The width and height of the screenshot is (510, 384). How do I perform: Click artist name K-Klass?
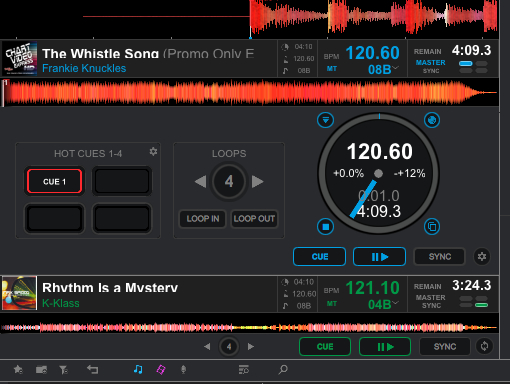click(61, 303)
